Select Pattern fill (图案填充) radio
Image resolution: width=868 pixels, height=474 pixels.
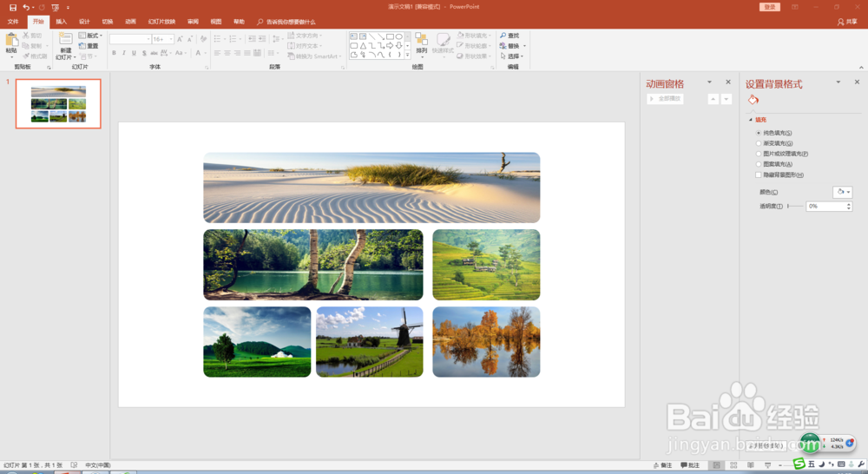pyautogui.click(x=759, y=164)
